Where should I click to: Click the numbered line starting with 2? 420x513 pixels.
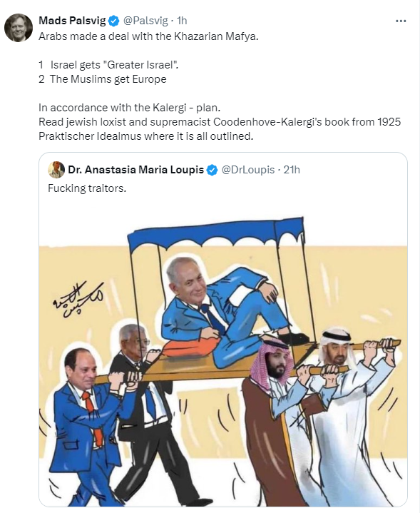pyautogui.click(x=103, y=79)
